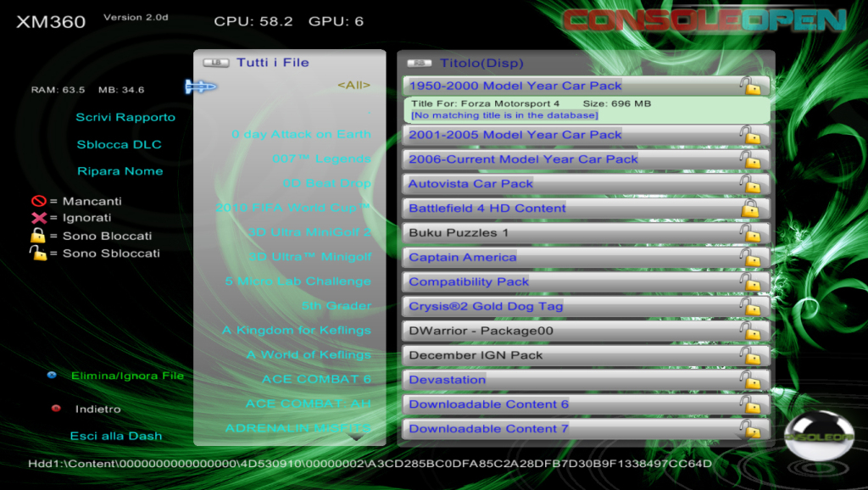This screenshot has width=868, height=490.
Task: Click the lock icon on DWarrior - Package00
Action: tap(751, 331)
